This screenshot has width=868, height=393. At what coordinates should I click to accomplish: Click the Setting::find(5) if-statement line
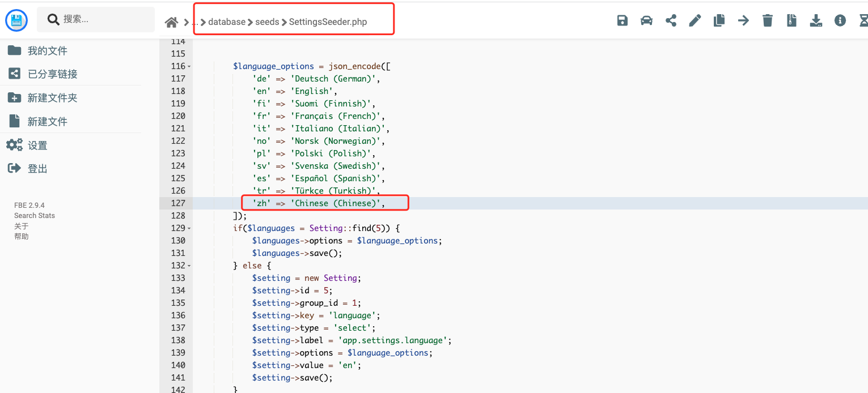click(316, 228)
